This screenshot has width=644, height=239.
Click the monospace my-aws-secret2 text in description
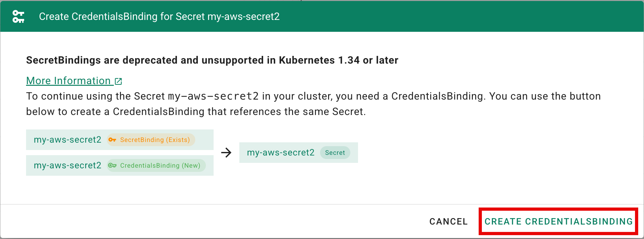click(213, 96)
